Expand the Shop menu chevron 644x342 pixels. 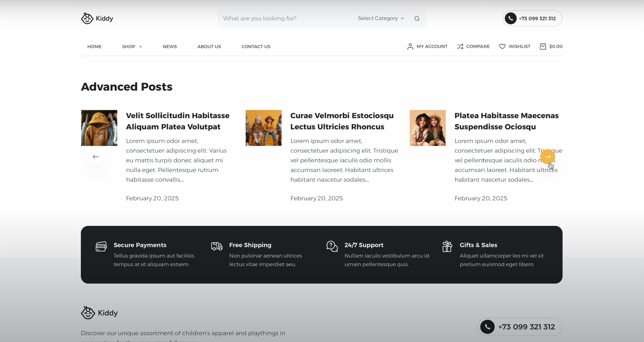tap(140, 47)
